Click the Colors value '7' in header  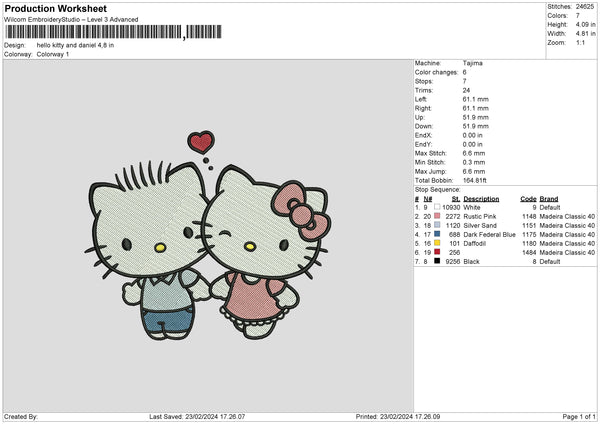click(577, 16)
